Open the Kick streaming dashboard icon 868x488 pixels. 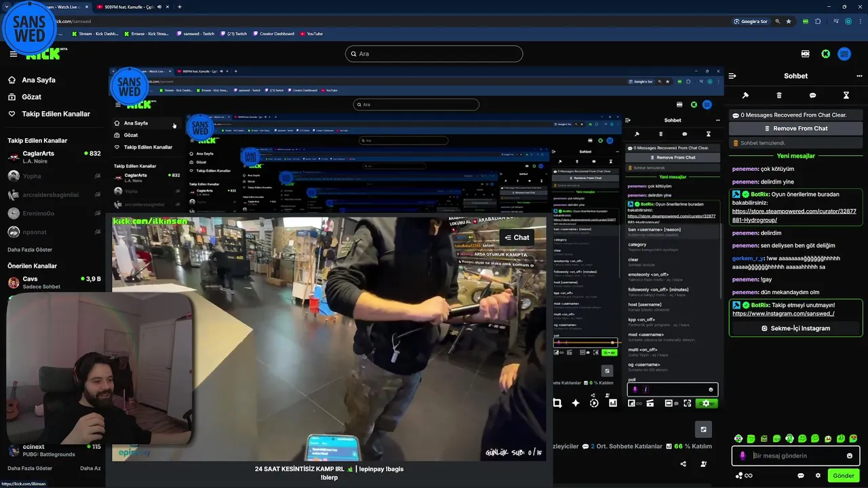pyautogui.click(x=806, y=54)
